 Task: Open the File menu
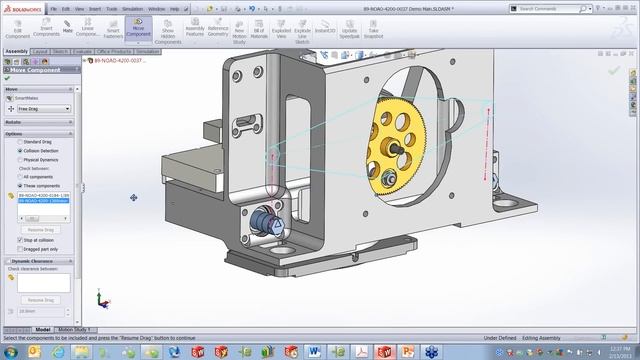click(53, 9)
